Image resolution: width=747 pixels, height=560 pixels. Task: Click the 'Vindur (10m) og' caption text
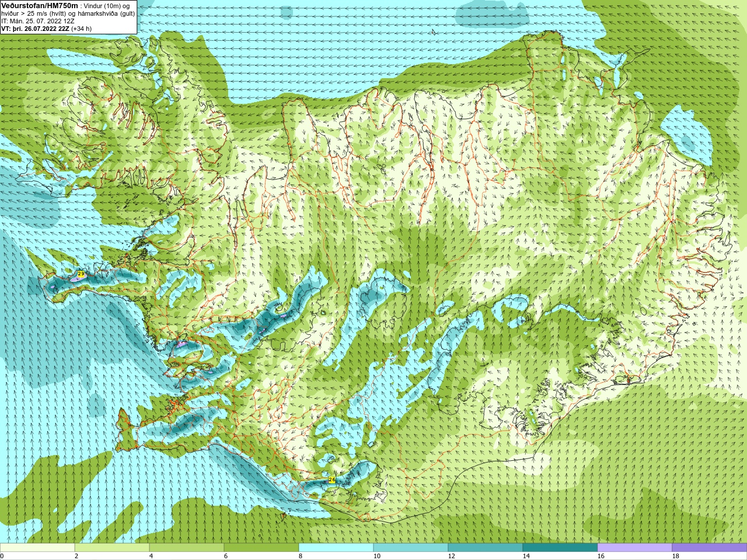point(107,6)
